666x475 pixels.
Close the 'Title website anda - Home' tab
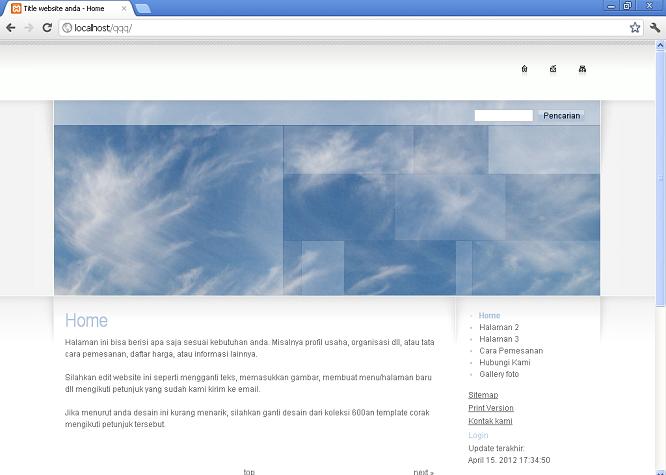pos(124,8)
